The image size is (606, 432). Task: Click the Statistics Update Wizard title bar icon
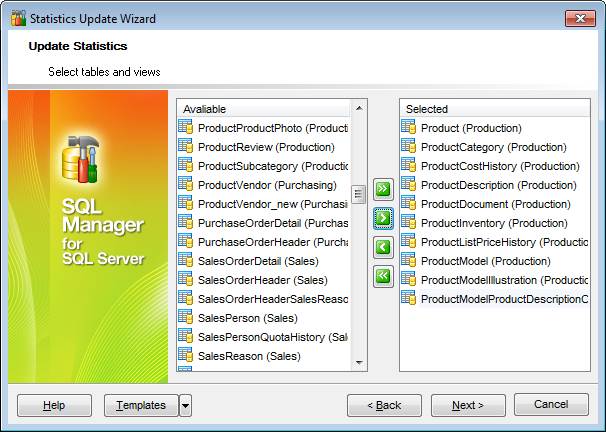[19, 18]
